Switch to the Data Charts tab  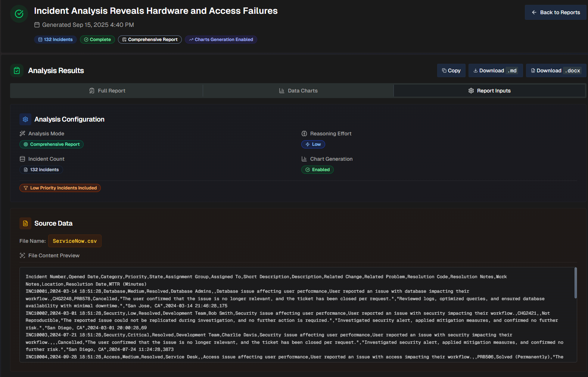pyautogui.click(x=298, y=91)
